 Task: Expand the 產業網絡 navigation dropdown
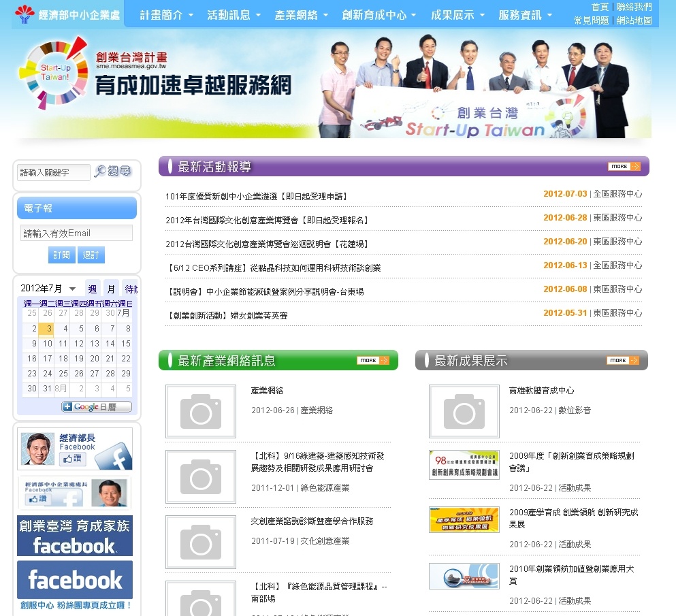tap(300, 14)
